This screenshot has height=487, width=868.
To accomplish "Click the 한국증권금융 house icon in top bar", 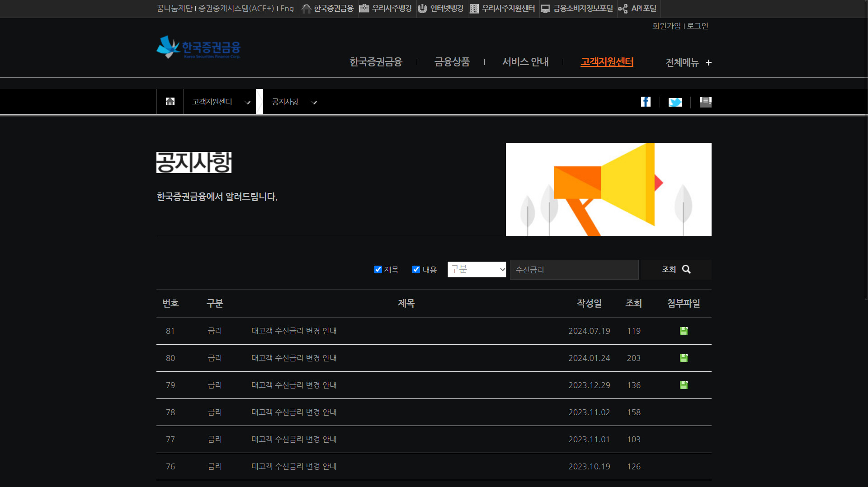I will click(x=307, y=9).
